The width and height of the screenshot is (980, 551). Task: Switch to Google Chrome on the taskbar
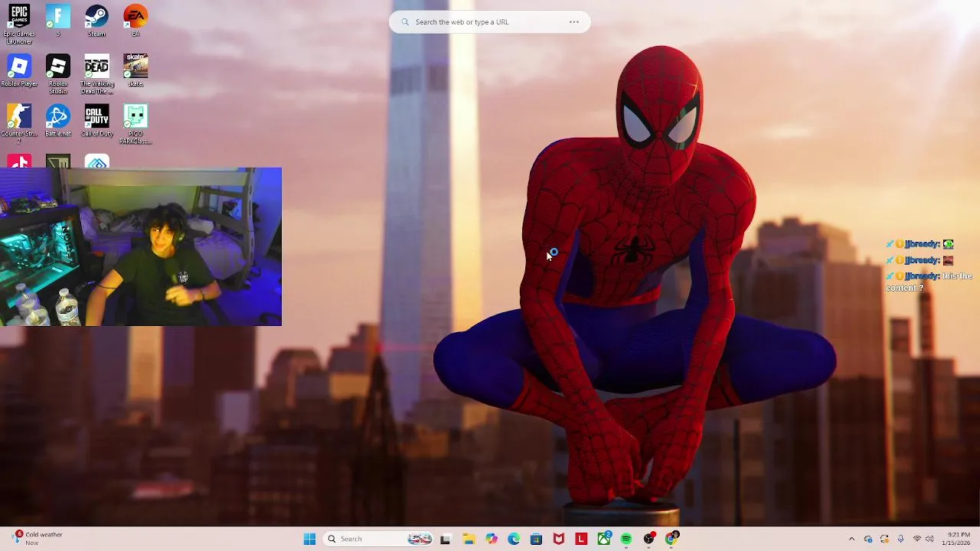tap(671, 539)
